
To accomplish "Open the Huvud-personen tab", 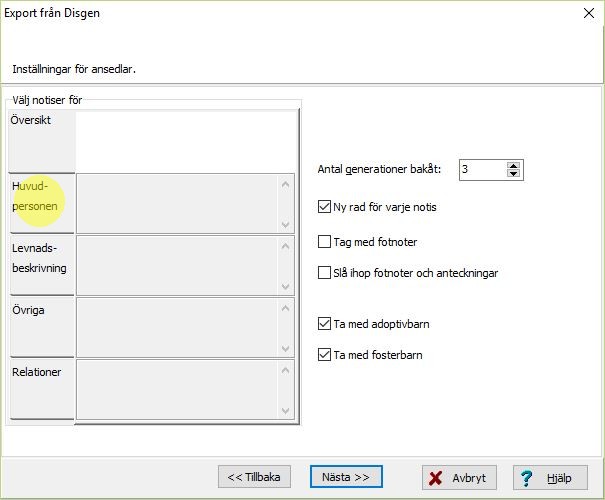I will 42,203.
